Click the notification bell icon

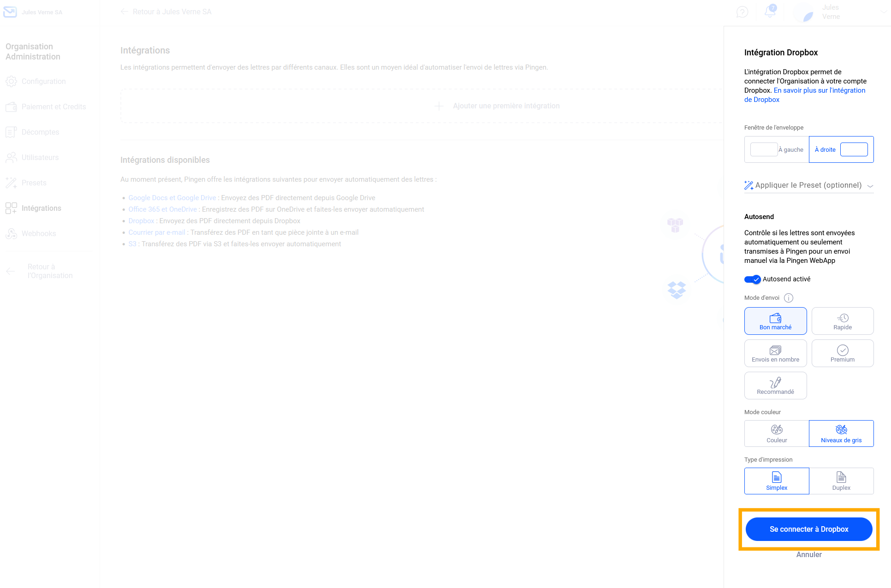click(x=770, y=12)
